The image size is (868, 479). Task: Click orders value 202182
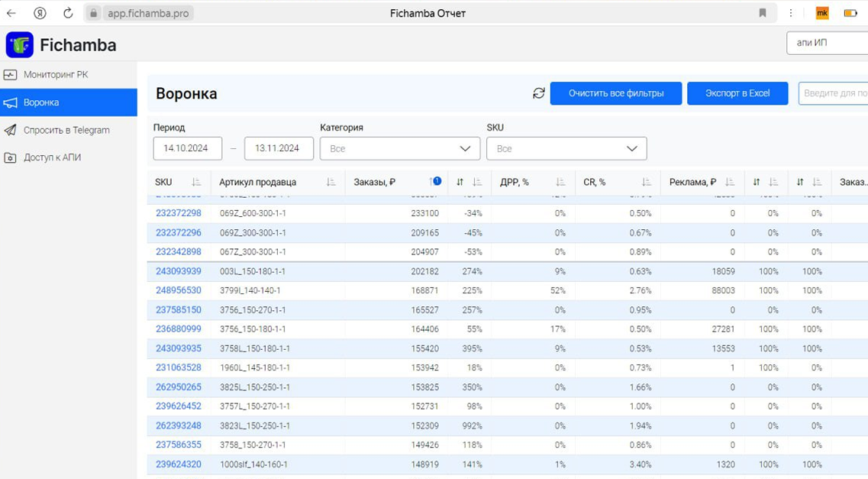coord(424,271)
